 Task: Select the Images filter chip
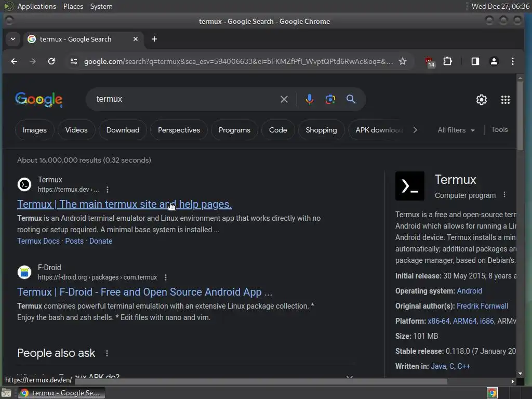(35, 130)
